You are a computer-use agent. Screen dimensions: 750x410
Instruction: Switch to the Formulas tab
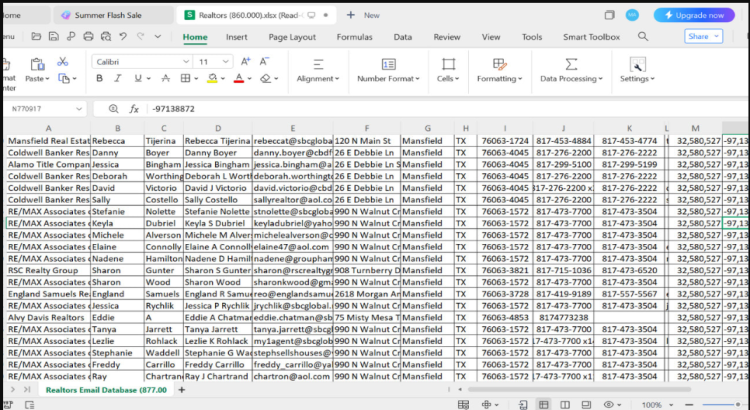[354, 37]
